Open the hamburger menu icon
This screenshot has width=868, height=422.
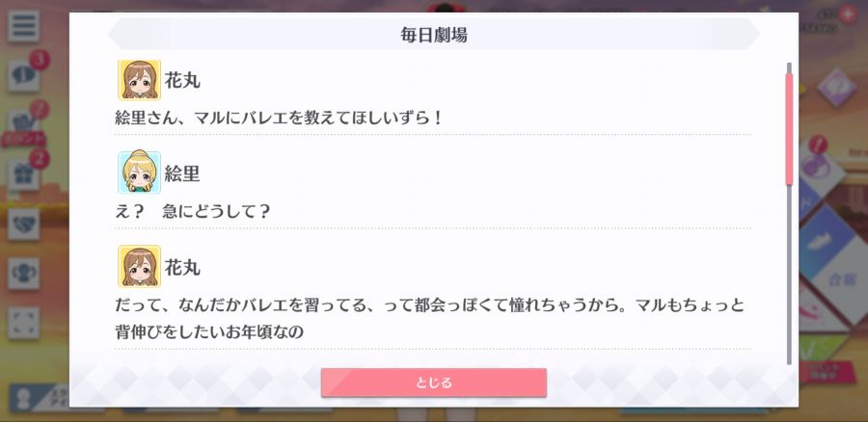click(23, 26)
